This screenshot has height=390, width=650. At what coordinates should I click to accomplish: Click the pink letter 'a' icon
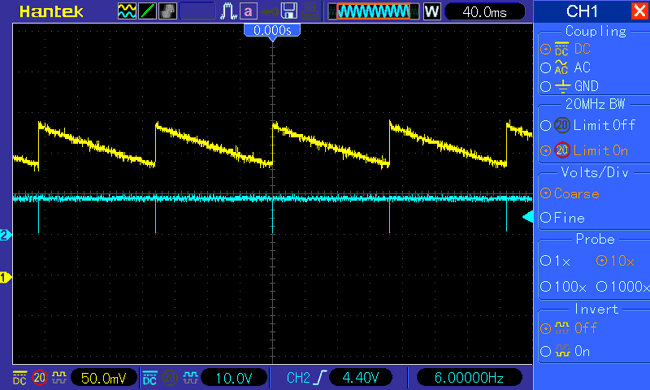click(x=248, y=11)
